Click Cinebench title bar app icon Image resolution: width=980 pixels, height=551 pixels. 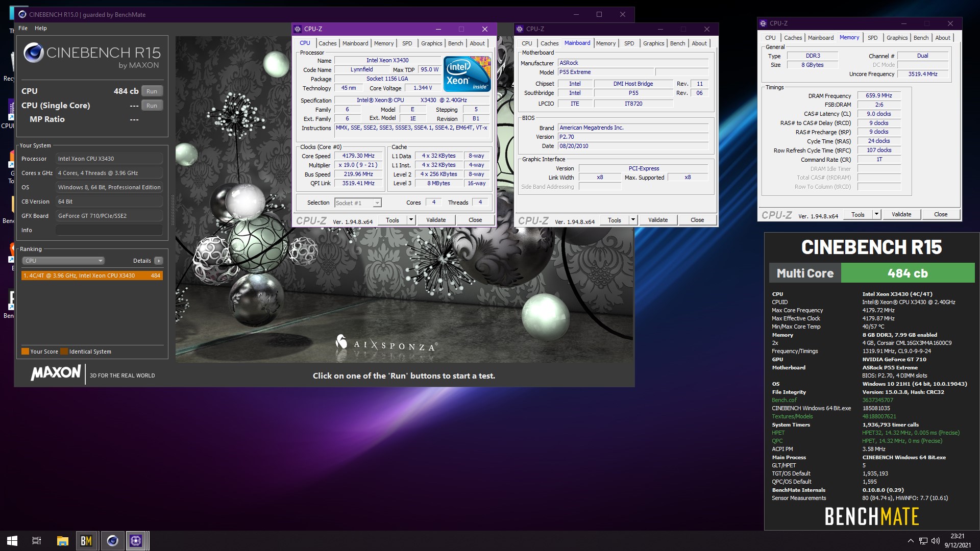pyautogui.click(x=22, y=15)
